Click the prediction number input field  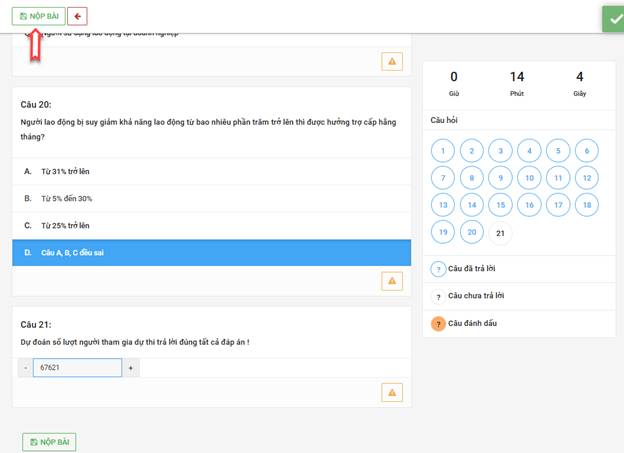(x=77, y=367)
